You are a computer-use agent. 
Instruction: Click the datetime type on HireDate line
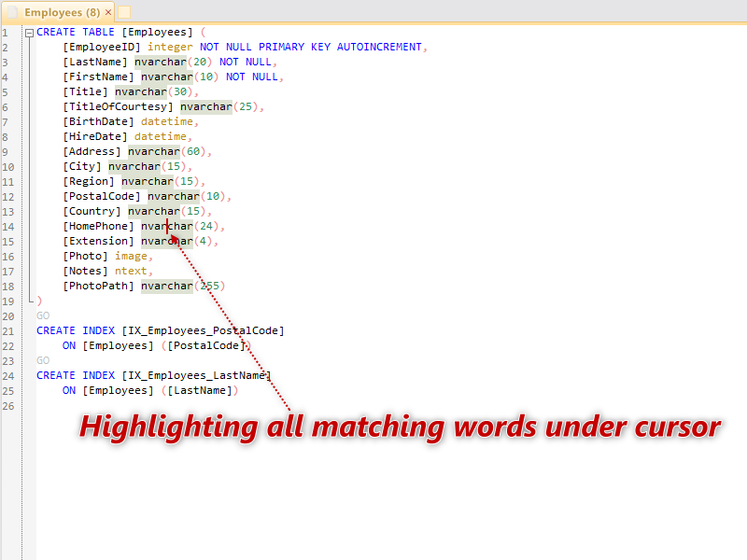pyautogui.click(x=161, y=136)
